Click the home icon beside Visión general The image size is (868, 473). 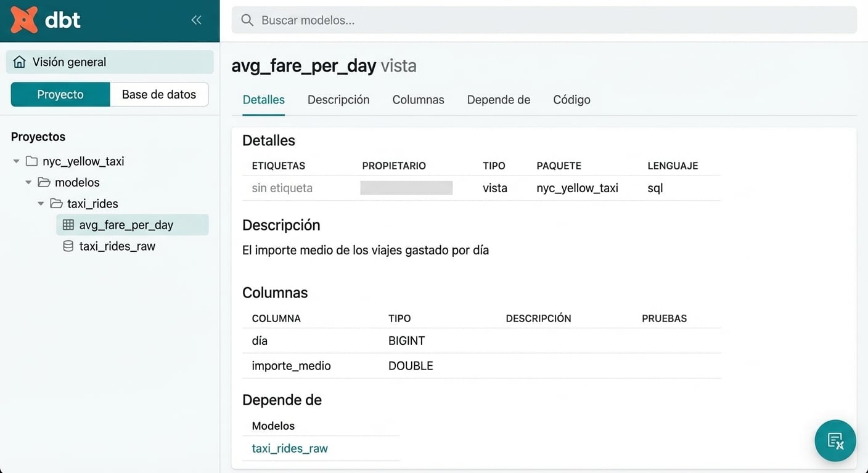click(20, 62)
